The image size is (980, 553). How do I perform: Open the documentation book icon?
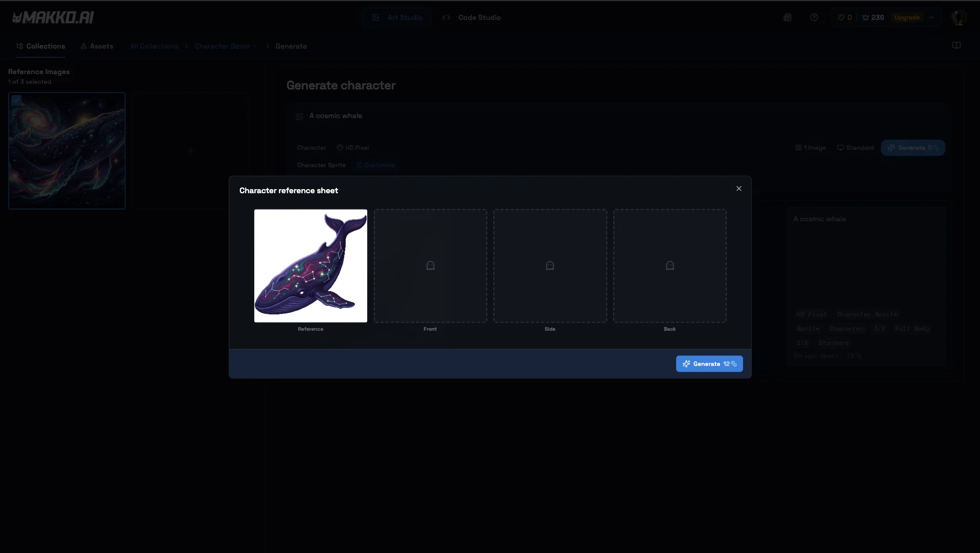click(956, 45)
